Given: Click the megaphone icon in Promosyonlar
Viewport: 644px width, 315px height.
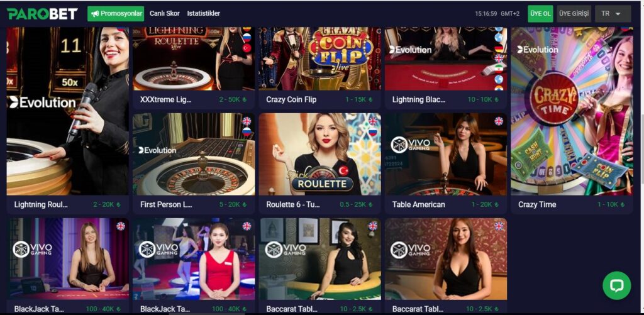Looking at the screenshot, I should tap(95, 14).
